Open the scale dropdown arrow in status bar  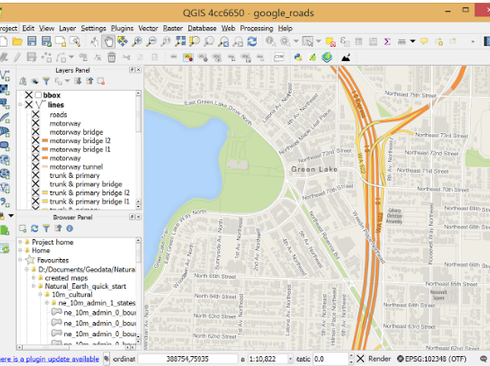tap(290, 359)
